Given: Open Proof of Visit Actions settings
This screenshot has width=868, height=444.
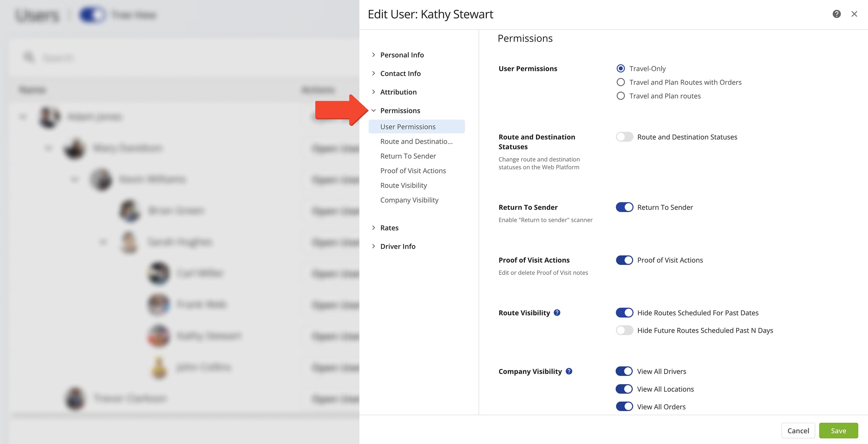Looking at the screenshot, I should click(x=413, y=170).
